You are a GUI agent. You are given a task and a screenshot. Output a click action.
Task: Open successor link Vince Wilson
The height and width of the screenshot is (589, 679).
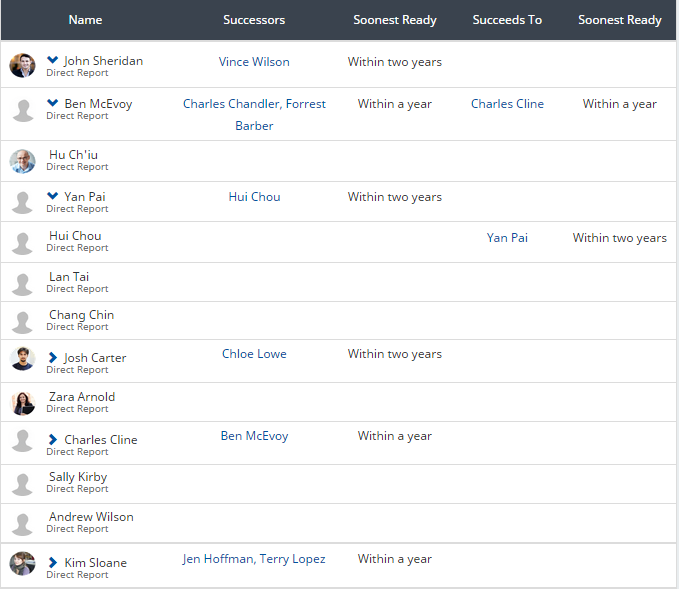tap(254, 62)
